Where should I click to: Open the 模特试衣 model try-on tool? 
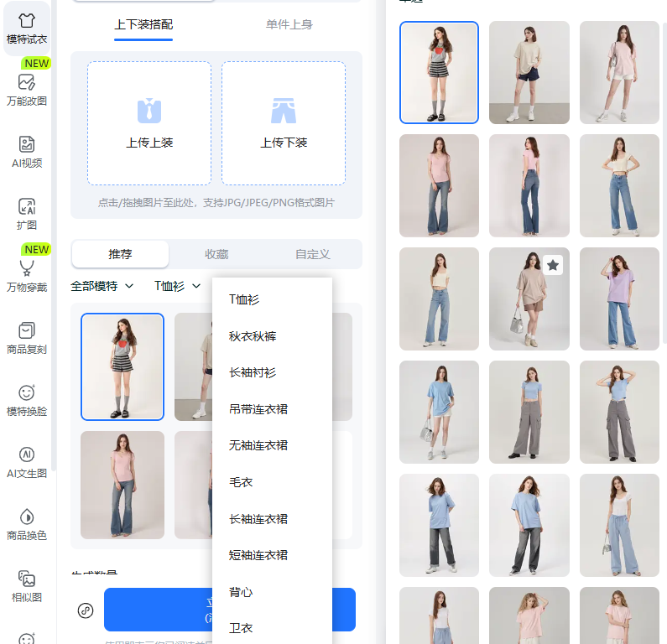(26, 29)
